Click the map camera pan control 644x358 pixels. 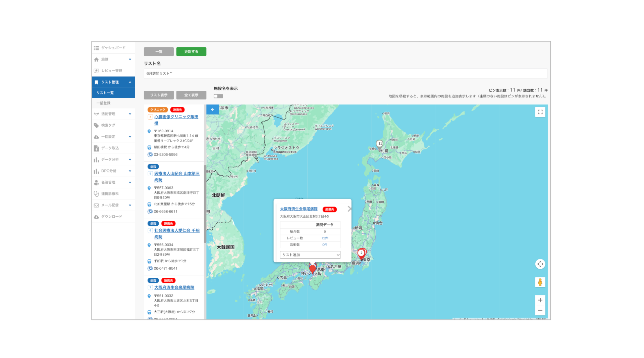540,264
